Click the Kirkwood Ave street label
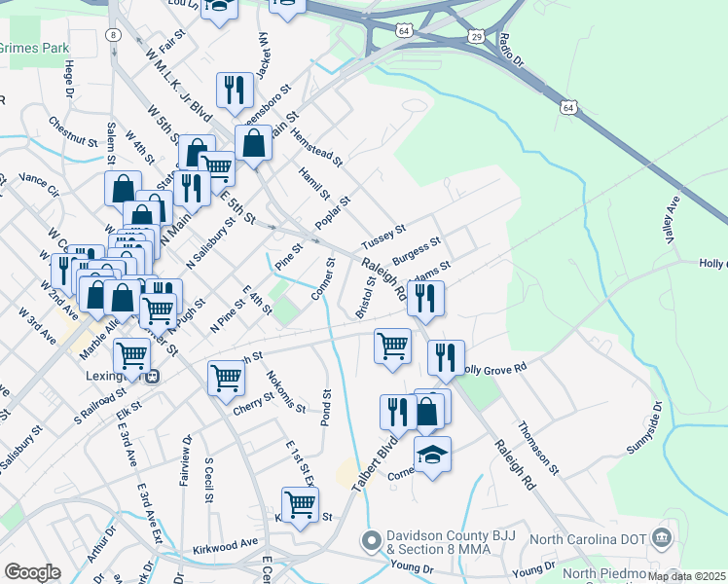Screen dimensions: 728x584 tap(226, 546)
